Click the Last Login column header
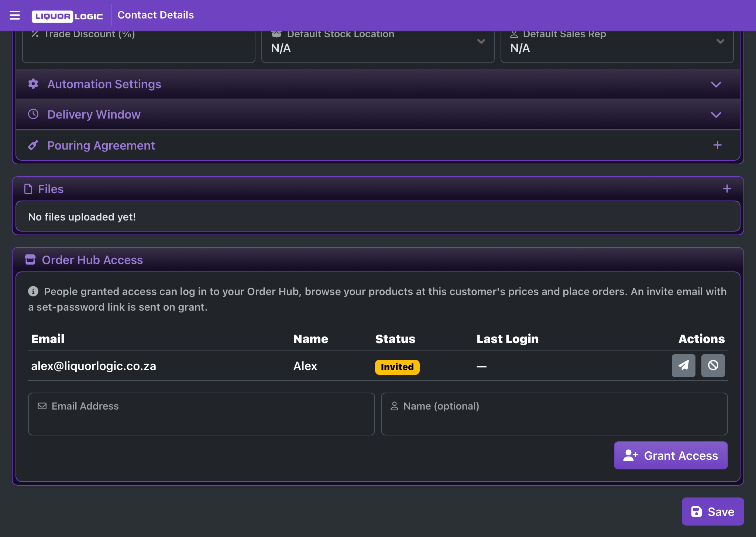Image resolution: width=756 pixels, height=537 pixels. pyautogui.click(x=508, y=339)
